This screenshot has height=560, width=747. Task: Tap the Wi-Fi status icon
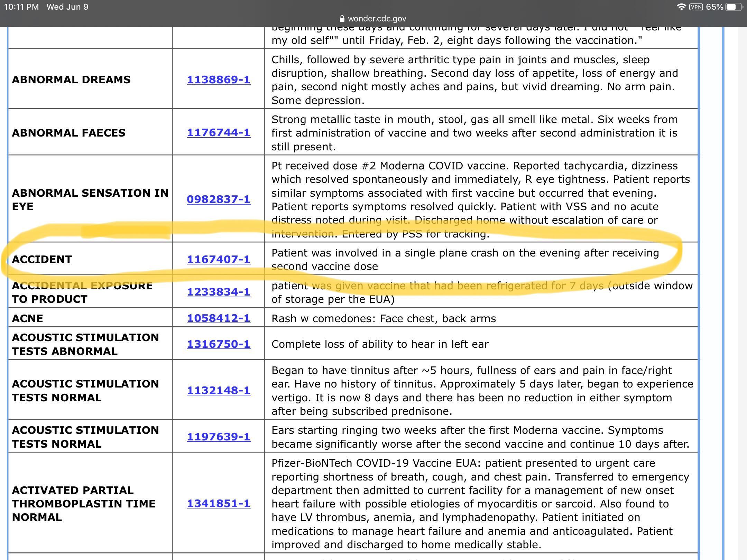(681, 7)
